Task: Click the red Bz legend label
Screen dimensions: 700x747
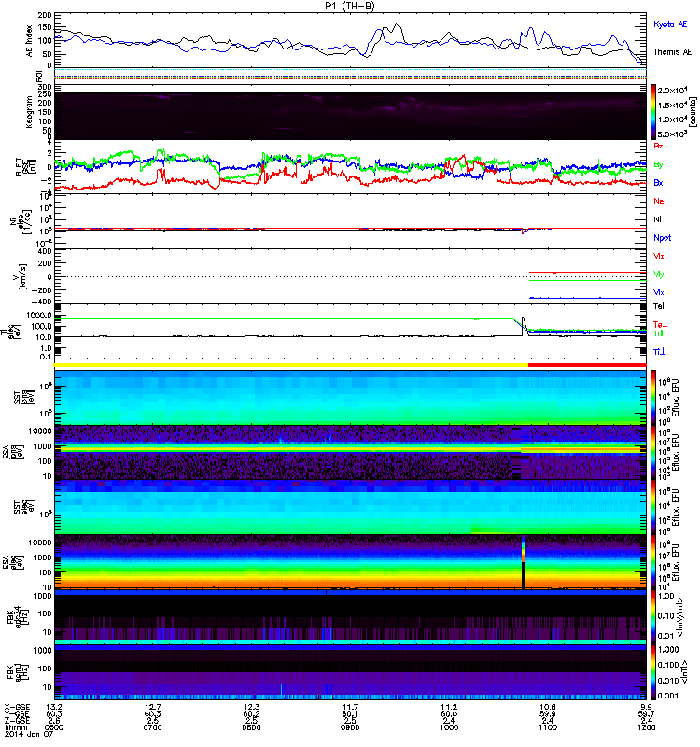Action: [x=658, y=146]
